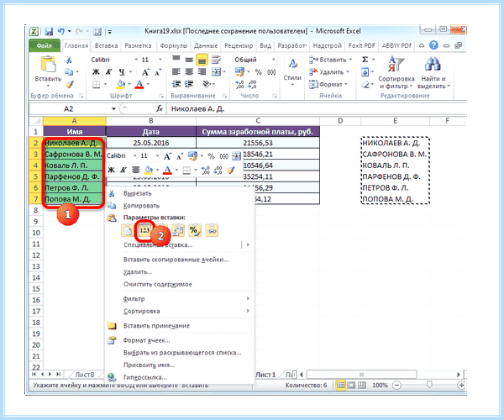Click Сортировка и фильтр button

pyautogui.click(x=396, y=72)
